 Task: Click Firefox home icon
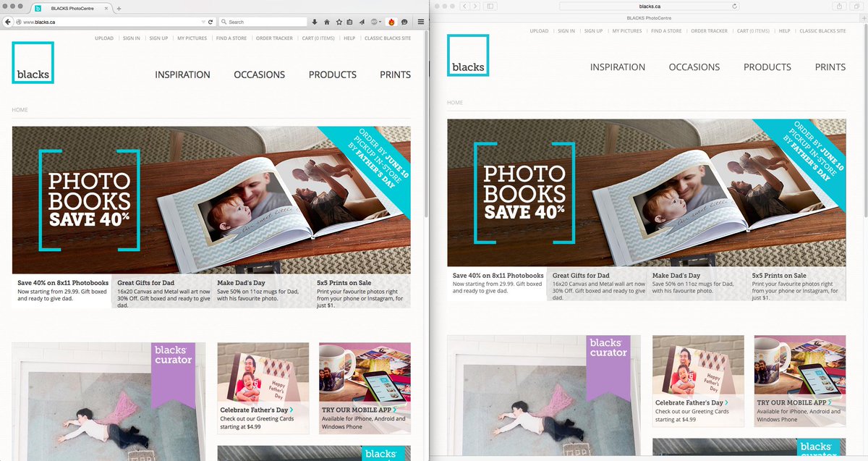[x=327, y=22]
